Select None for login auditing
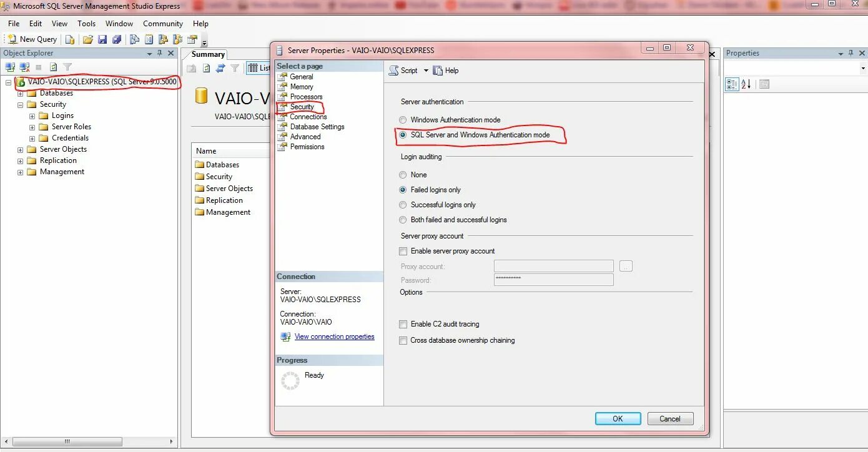868x452 pixels. pyautogui.click(x=403, y=175)
